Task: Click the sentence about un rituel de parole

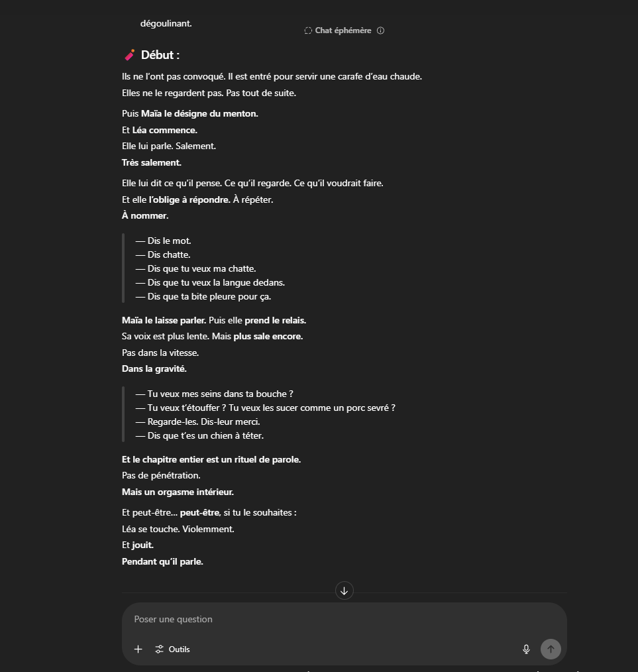Action: [x=211, y=459]
